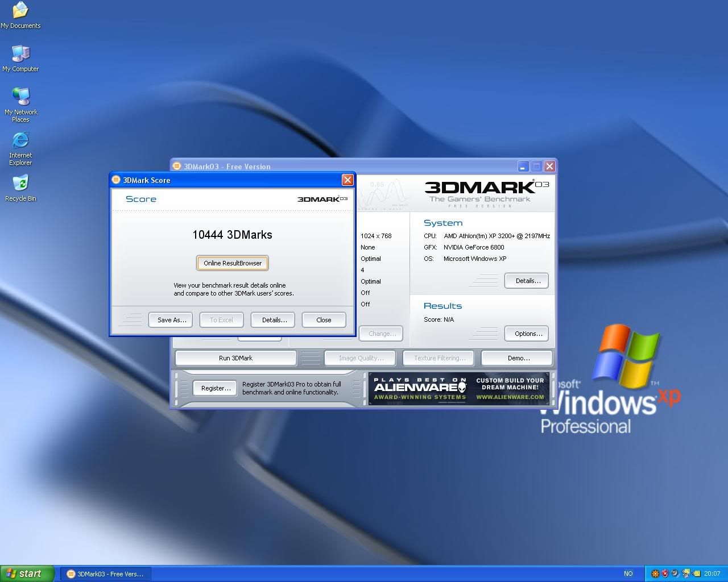Screen dimensions: 728x582
Task: Click Save As... in the Score dialog
Action: click(172, 320)
